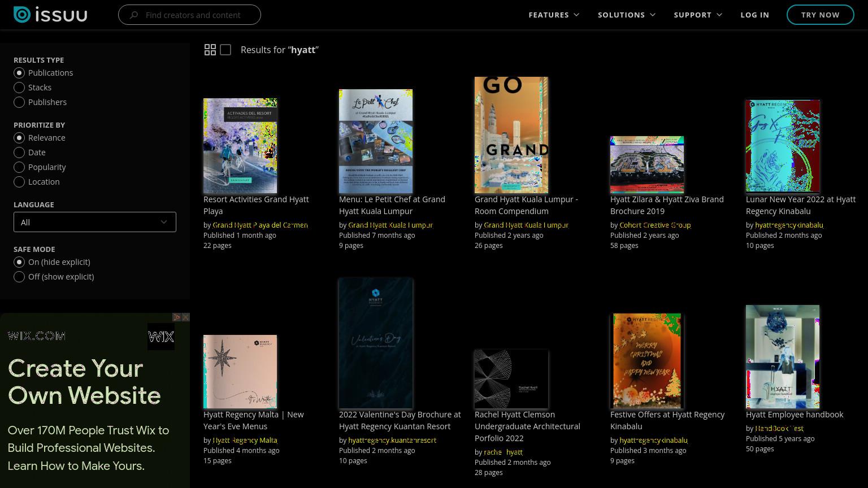868x488 pixels.
Task: Open Hyatt Zilara & Ziva brochure thumbnail
Action: point(647,165)
